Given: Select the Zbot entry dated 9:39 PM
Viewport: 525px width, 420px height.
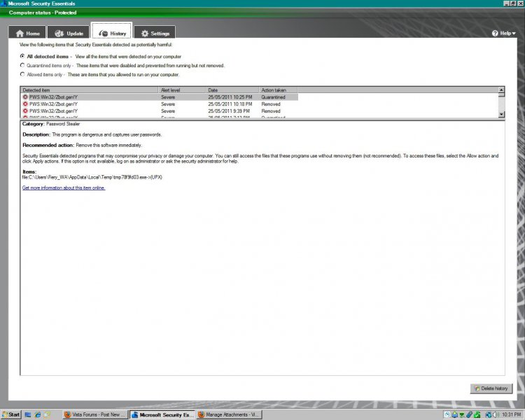Looking at the screenshot, I should pyautogui.click(x=159, y=111).
